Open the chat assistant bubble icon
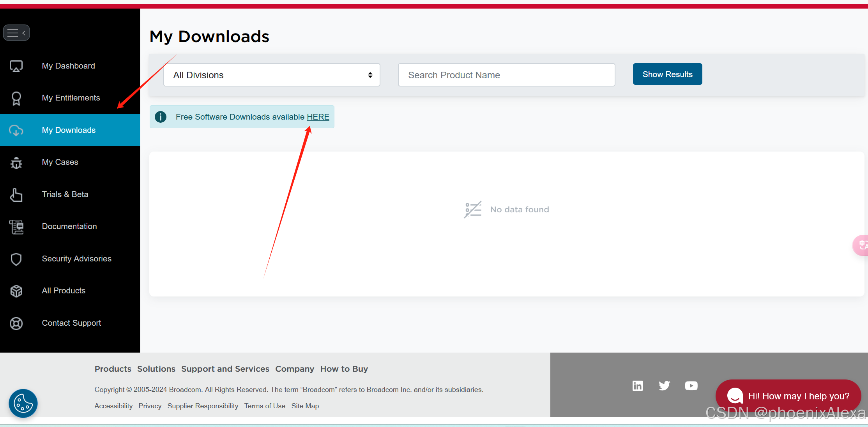Viewport: 868px width, 427px height. [735, 396]
